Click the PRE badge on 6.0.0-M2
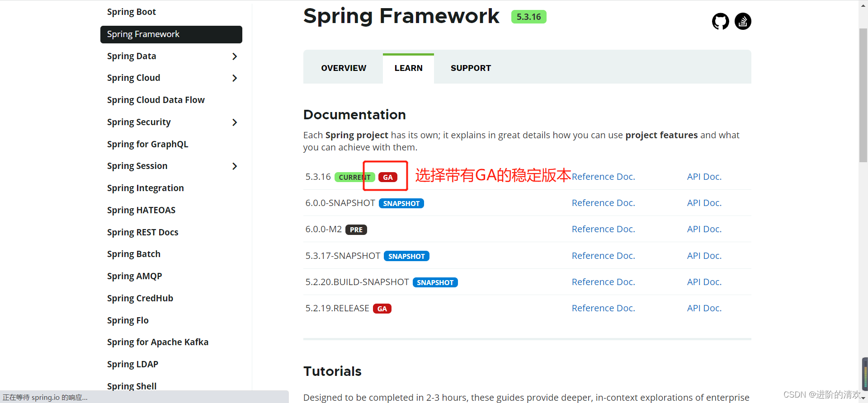868x403 pixels. (x=356, y=230)
